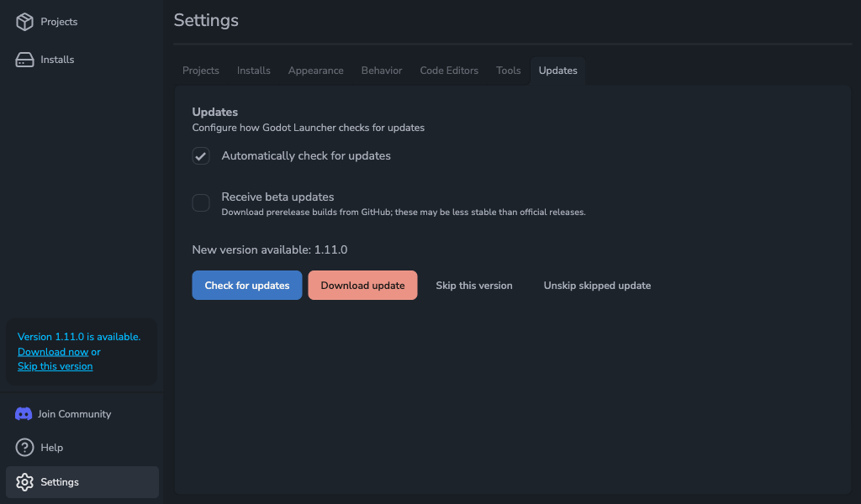Viewport: 861px width, 504px height.
Task: Select the Settings sidebar label
Action: [x=60, y=482]
